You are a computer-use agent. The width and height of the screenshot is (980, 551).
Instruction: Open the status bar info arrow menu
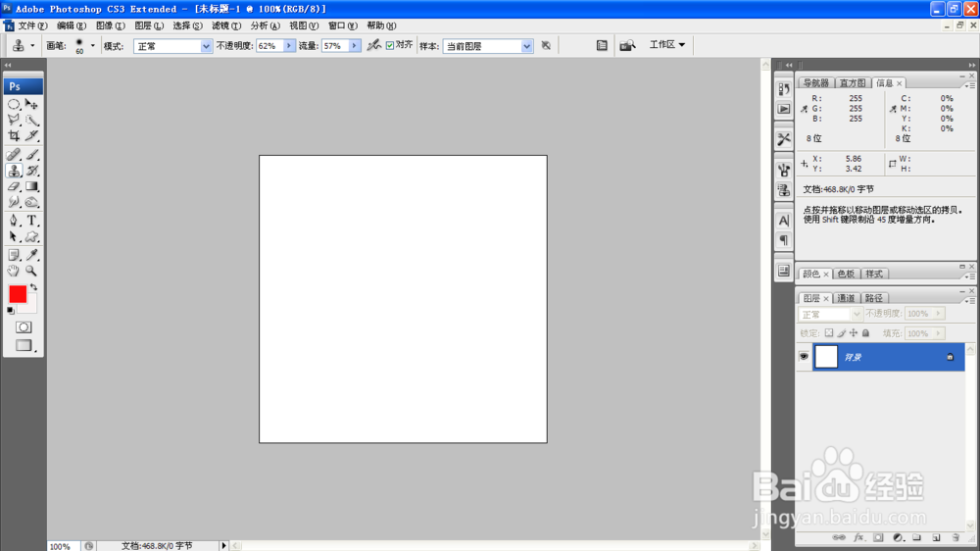[x=223, y=546]
